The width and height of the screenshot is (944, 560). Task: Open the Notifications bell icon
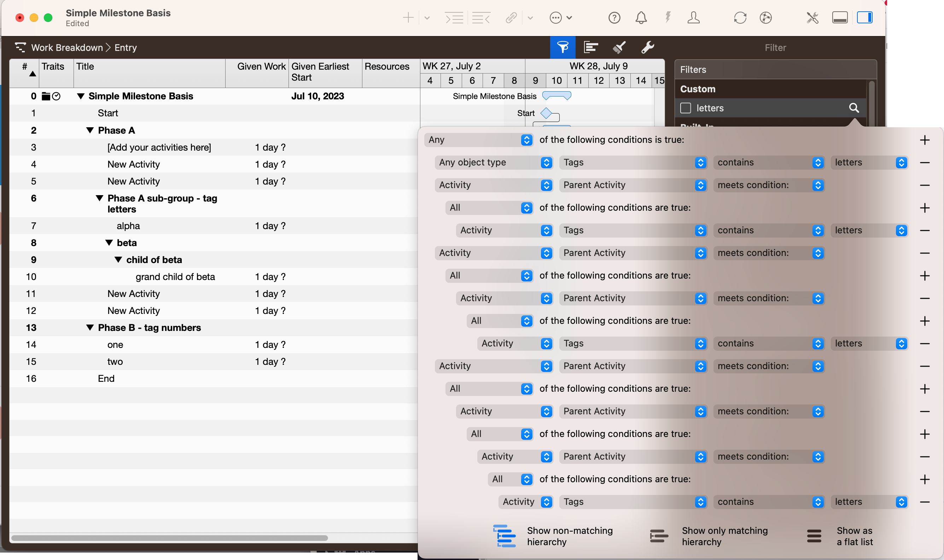click(641, 18)
